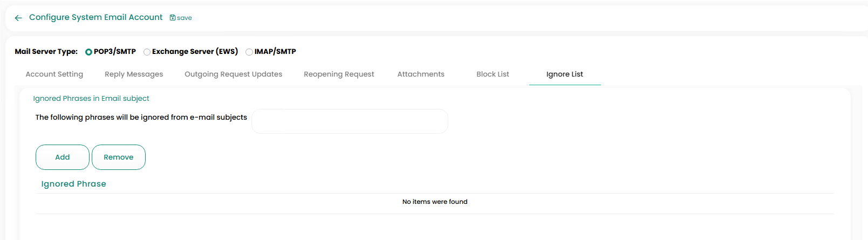868x240 pixels.
Task: Click the 'No items were found' row
Action: tap(435, 202)
